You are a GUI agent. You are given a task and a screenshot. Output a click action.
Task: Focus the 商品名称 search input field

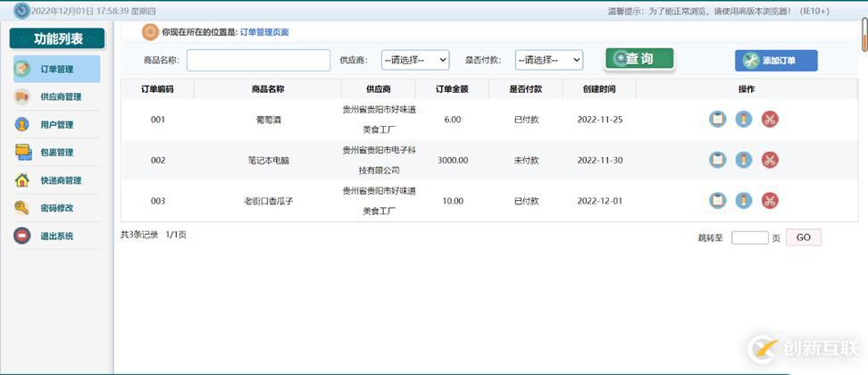click(258, 60)
